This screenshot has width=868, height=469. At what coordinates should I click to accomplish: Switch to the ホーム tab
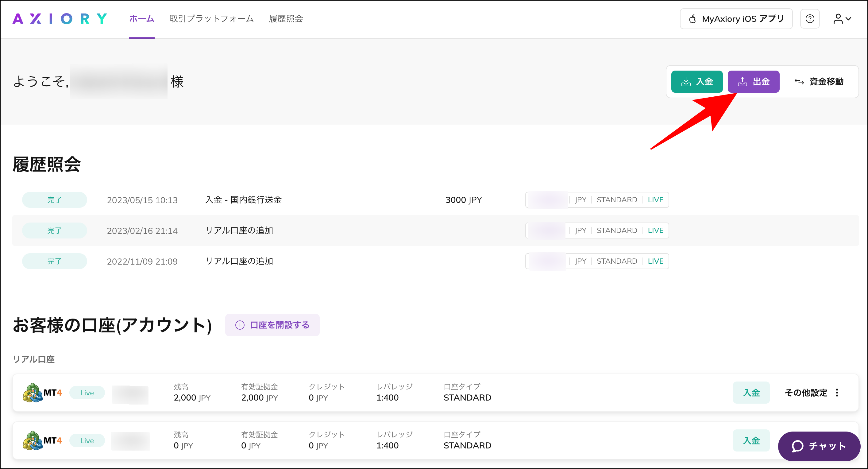[x=141, y=19]
